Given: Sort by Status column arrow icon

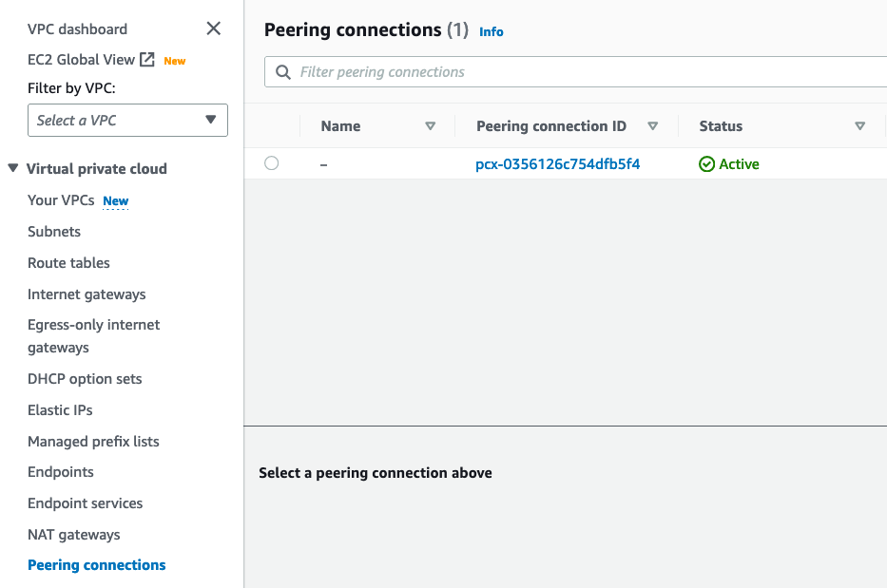Looking at the screenshot, I should click(859, 126).
